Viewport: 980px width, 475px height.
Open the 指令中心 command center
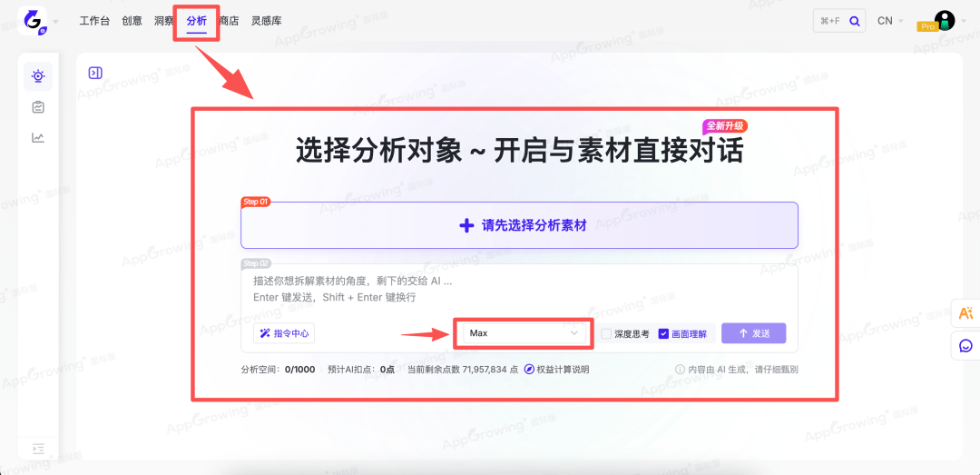(x=284, y=333)
